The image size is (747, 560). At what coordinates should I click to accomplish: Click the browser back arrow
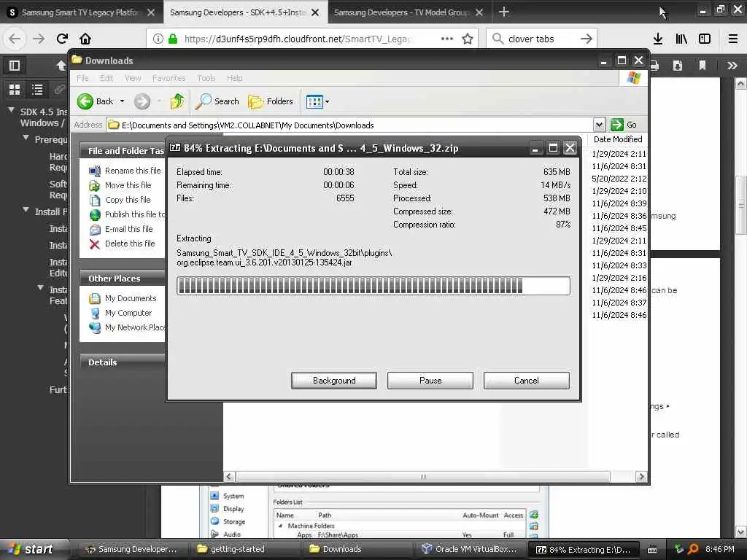click(x=15, y=39)
